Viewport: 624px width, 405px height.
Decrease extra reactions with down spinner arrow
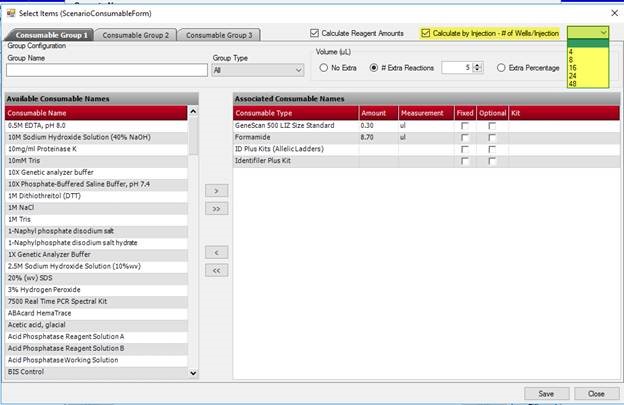(478, 71)
